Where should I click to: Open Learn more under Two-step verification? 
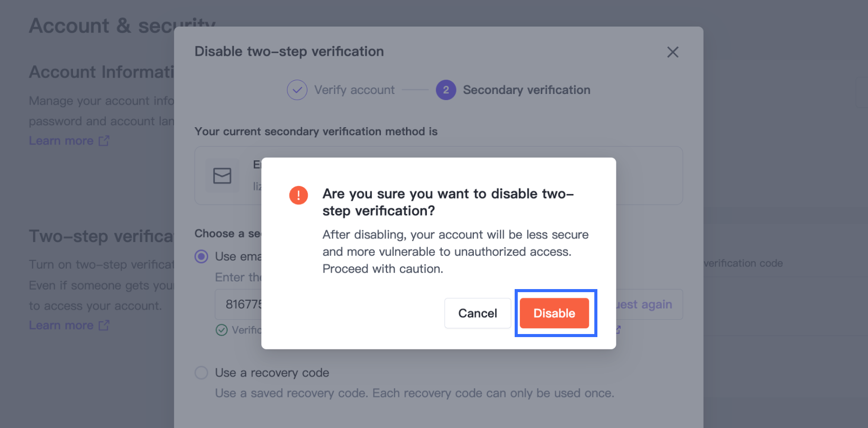(x=61, y=325)
